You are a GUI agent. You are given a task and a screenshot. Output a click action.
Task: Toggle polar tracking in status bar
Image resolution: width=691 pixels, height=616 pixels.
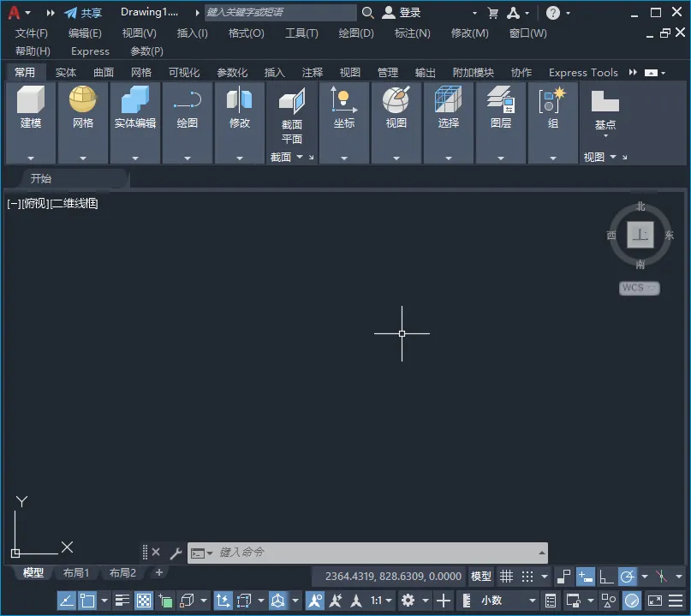tap(627, 577)
